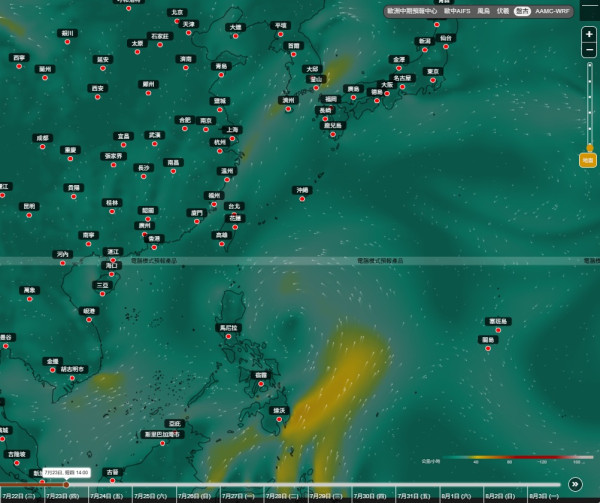Screen dimensions: 600x503
Task: Click the fast-forward double arrow button
Action: pos(575,484)
